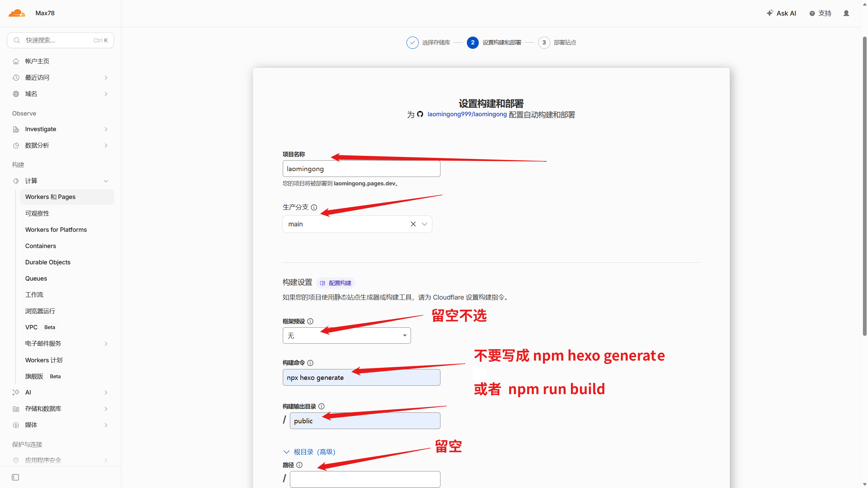The image size is (868, 488).
Task: Click the info icon next to 框架预设
Action: coord(310,321)
